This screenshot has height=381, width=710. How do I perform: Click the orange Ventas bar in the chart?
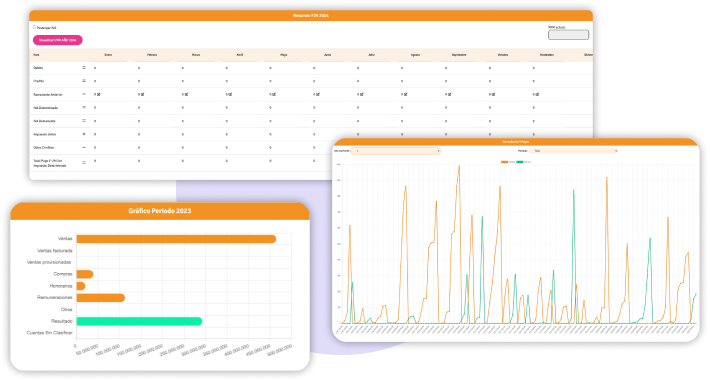click(176, 239)
